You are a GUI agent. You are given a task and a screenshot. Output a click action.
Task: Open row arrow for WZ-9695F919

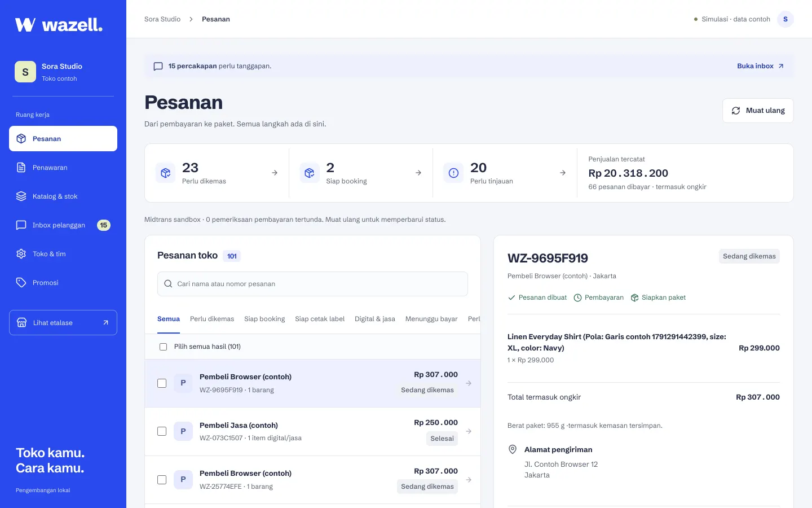tap(469, 383)
